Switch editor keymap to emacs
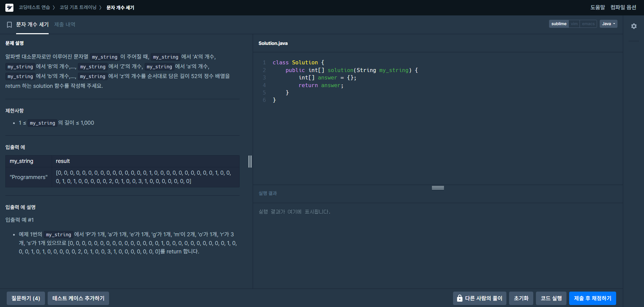This screenshot has width=644, height=307. point(588,24)
